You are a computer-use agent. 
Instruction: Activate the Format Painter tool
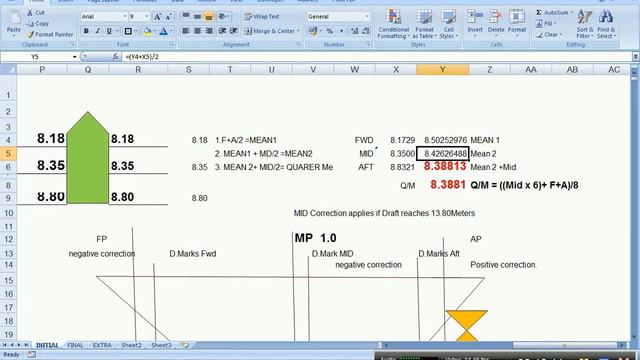coord(50,35)
